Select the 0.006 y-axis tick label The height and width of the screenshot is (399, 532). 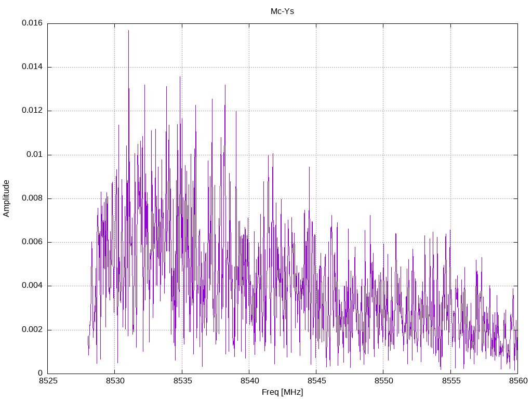tap(32, 242)
